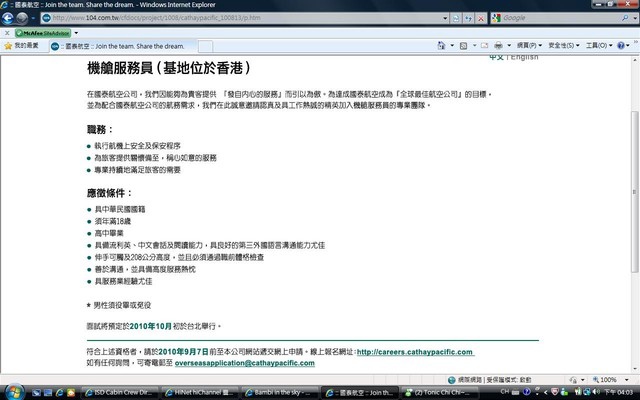Screen dimensions: 640x400
Task: Switch to ISD Cabin Crew taskbar window
Action: [120, 392]
